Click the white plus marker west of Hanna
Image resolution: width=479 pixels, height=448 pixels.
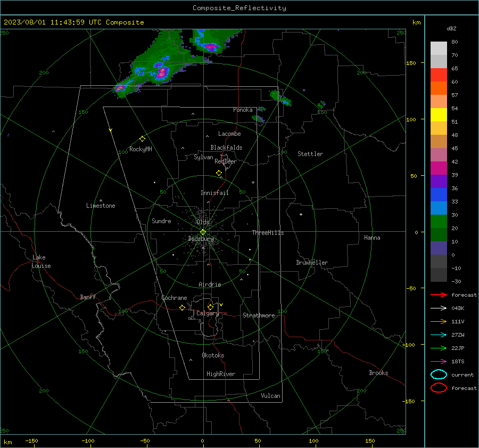(x=301, y=214)
